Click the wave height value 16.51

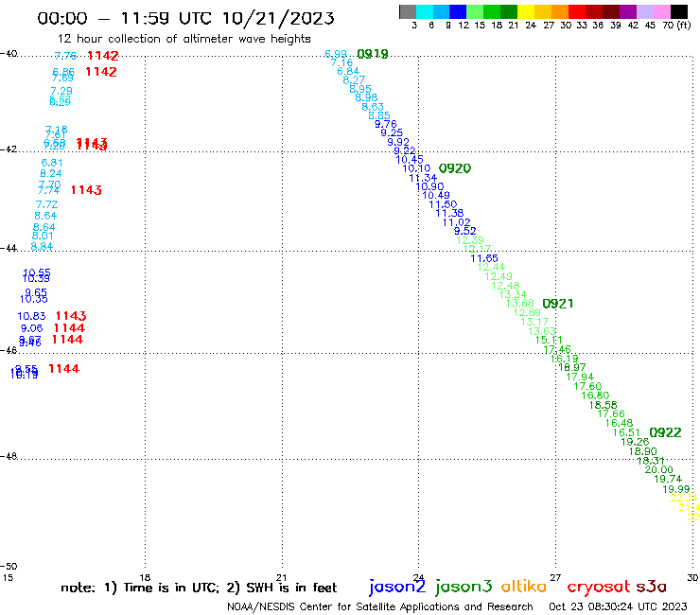click(x=626, y=432)
